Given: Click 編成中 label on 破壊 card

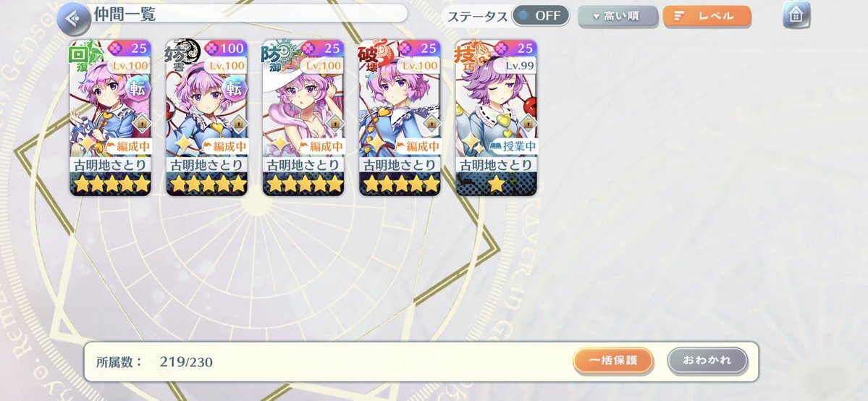Looking at the screenshot, I should pos(418,147).
